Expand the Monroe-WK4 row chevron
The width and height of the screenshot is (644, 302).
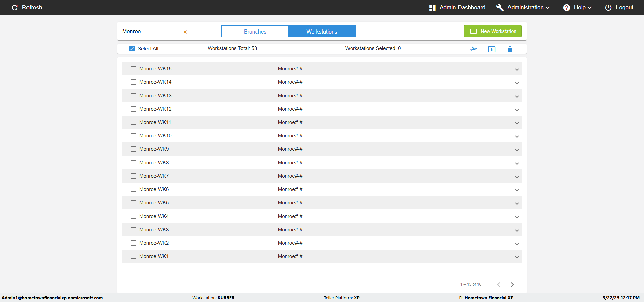pos(517,217)
